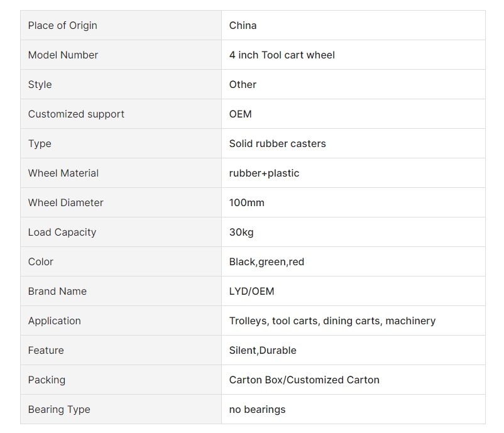Select the 'Other' style value
The image size is (504, 433).
point(243,85)
